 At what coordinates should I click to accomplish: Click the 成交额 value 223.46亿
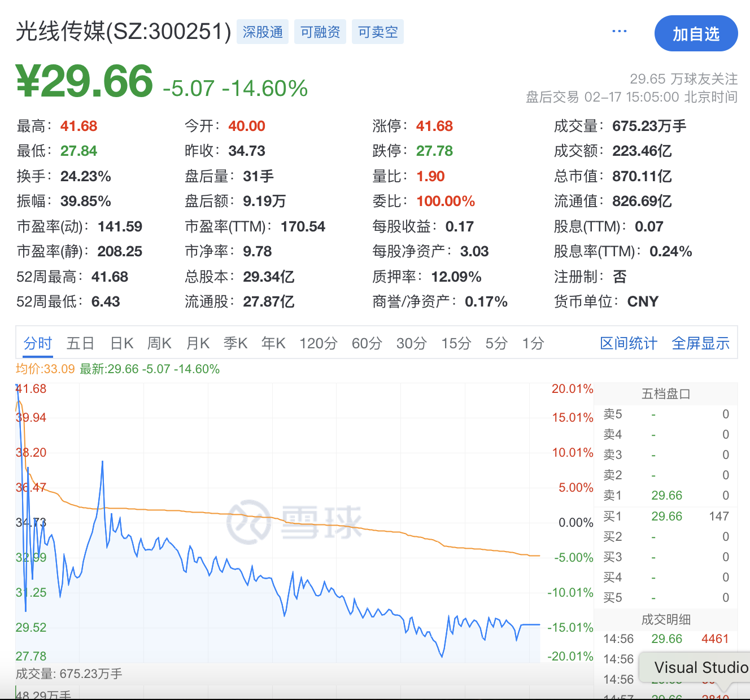tap(642, 151)
